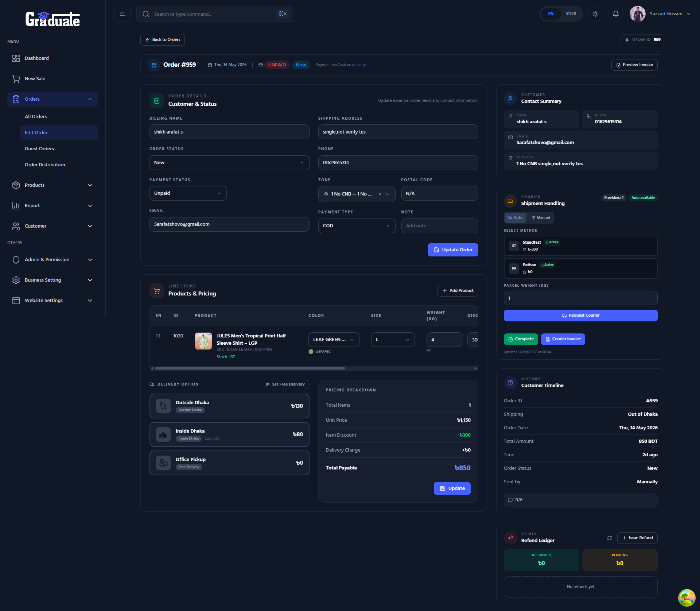700x611 pixels.
Task: Click the Graduate logo
Action: click(x=52, y=19)
